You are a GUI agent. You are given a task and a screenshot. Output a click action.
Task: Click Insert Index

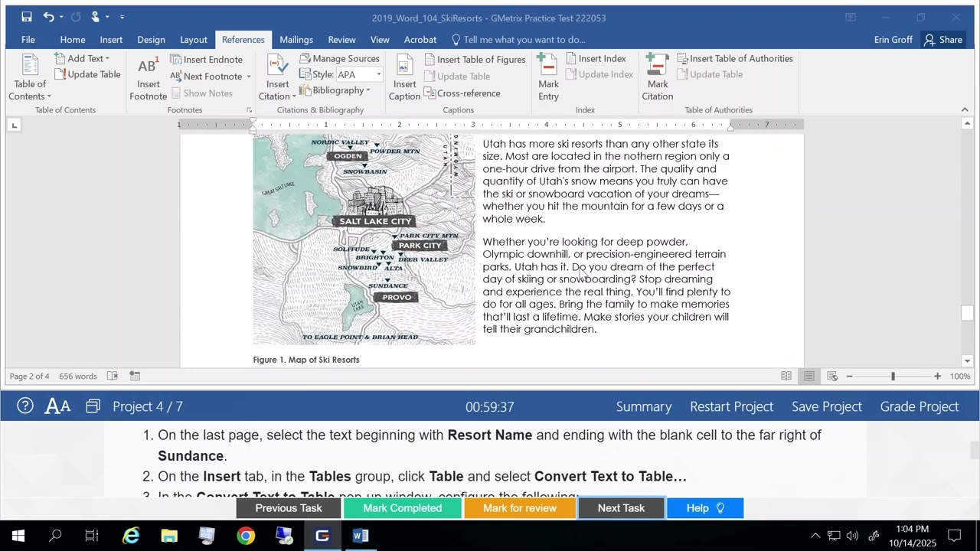(596, 59)
